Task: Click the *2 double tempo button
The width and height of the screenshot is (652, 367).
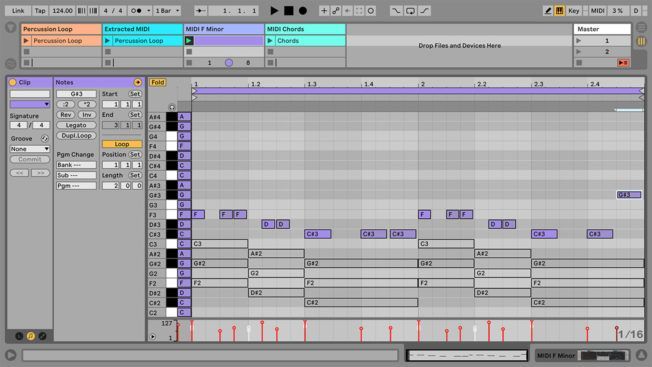Action: [86, 104]
